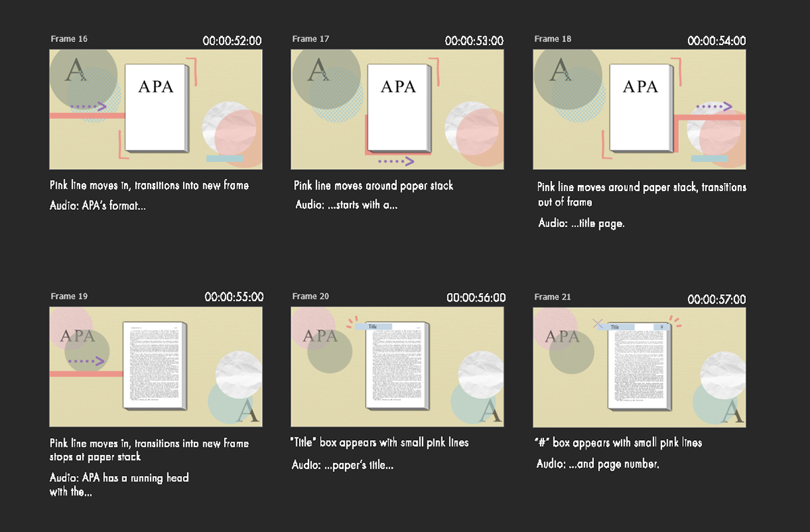The image size is (810, 532).
Task: Click the purple dotted arrow below Frame 17 paper
Action: [396, 161]
